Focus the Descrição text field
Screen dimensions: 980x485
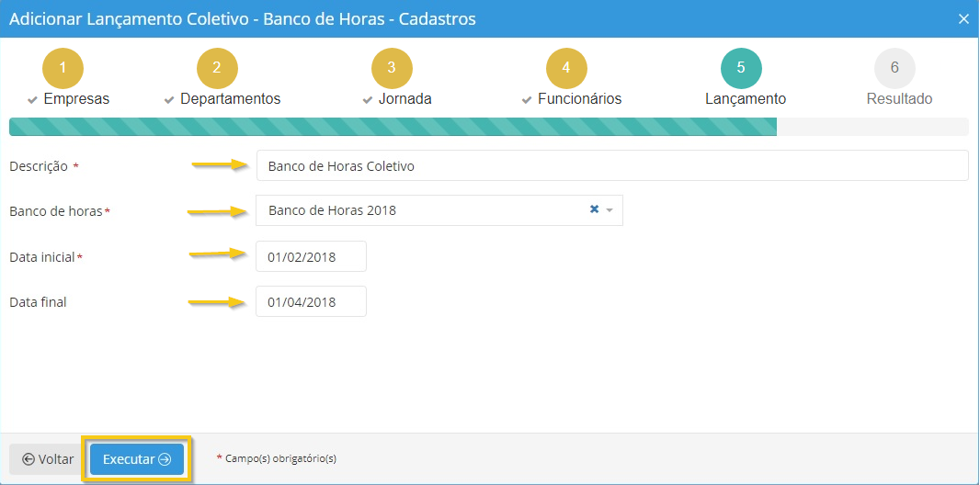tap(611, 166)
